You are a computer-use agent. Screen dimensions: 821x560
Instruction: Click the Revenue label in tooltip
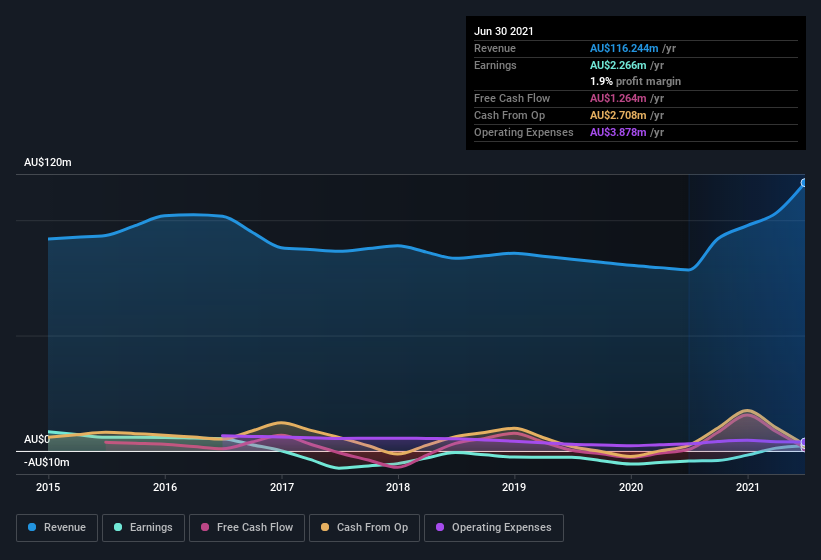(495, 48)
